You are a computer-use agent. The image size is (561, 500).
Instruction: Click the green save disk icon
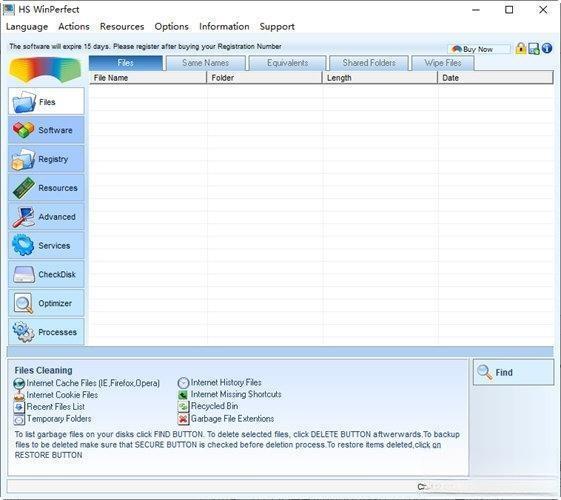[533, 49]
